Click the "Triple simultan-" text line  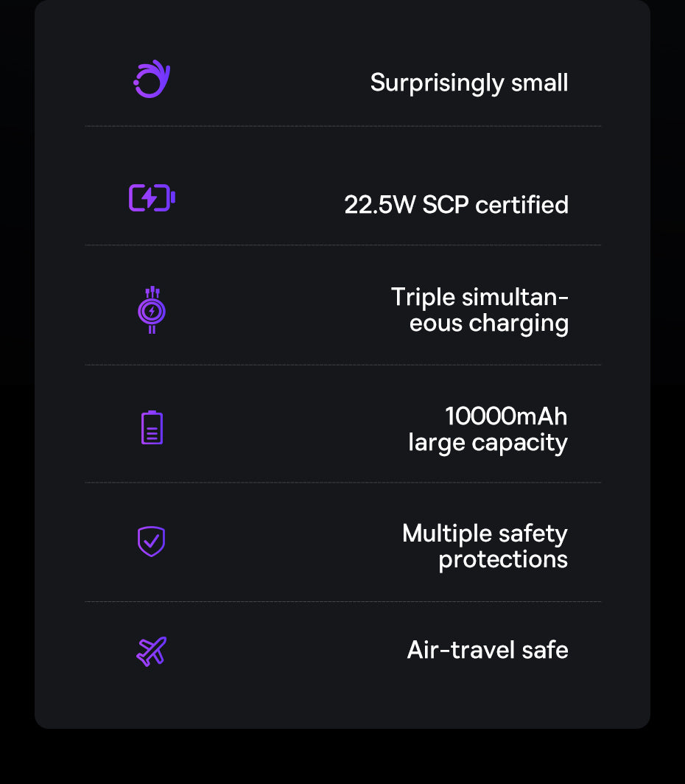click(x=479, y=297)
